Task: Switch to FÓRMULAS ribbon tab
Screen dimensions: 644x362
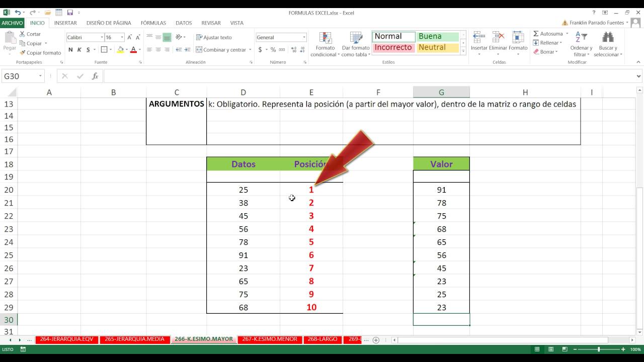Action: (x=153, y=23)
